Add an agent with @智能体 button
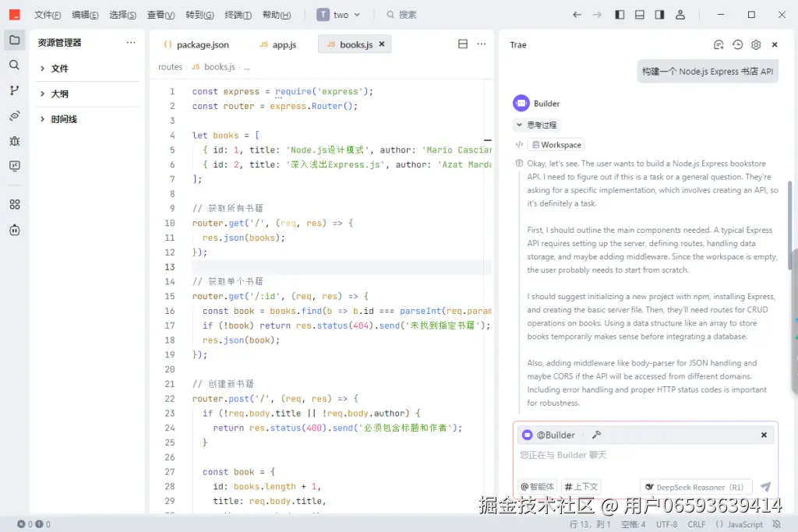The image size is (798, 532). coord(538,487)
